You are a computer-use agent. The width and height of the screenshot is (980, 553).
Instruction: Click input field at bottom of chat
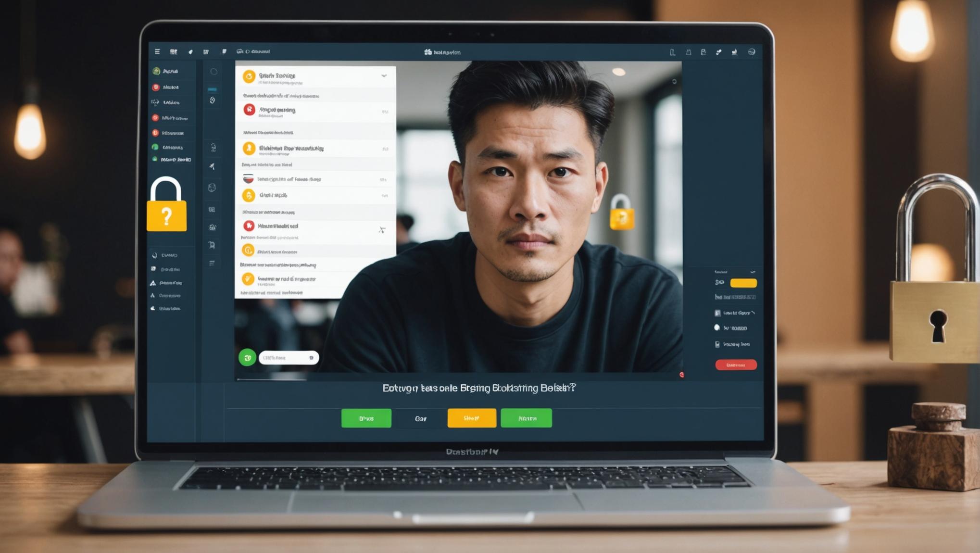pyautogui.click(x=288, y=357)
